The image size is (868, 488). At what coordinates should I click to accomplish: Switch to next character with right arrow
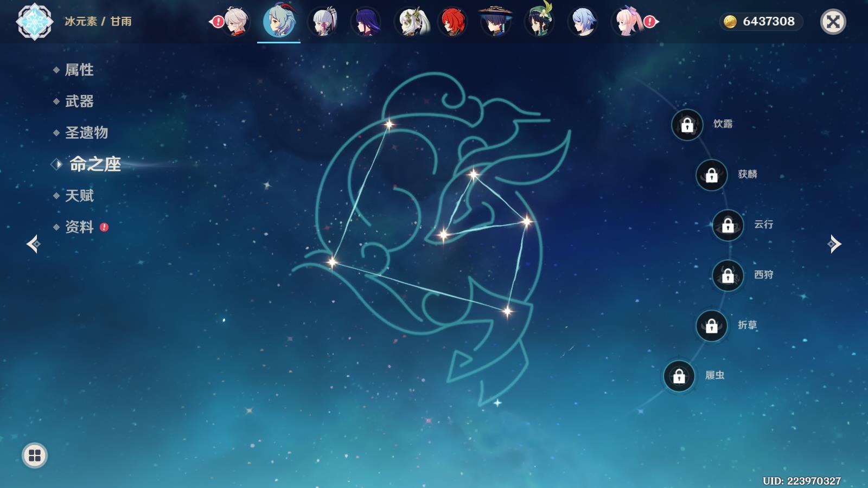[834, 244]
